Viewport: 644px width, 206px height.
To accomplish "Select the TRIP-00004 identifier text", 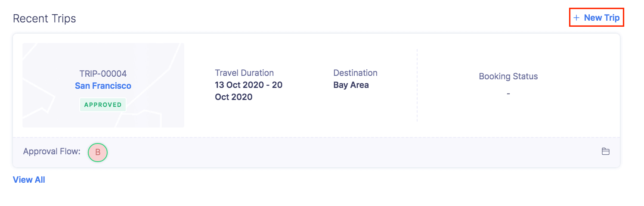I will 103,74.
